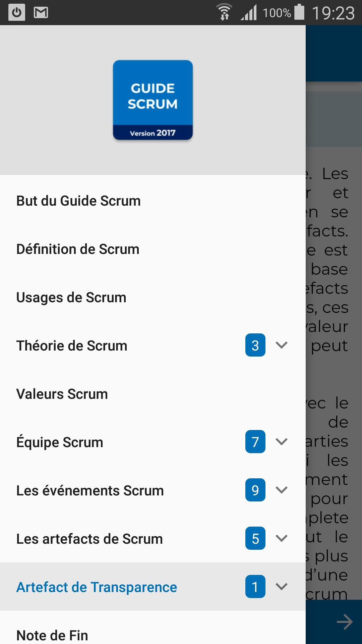362x644 pixels.
Task: Collapse the Artefact de Transparence chevron
Action: click(x=281, y=587)
